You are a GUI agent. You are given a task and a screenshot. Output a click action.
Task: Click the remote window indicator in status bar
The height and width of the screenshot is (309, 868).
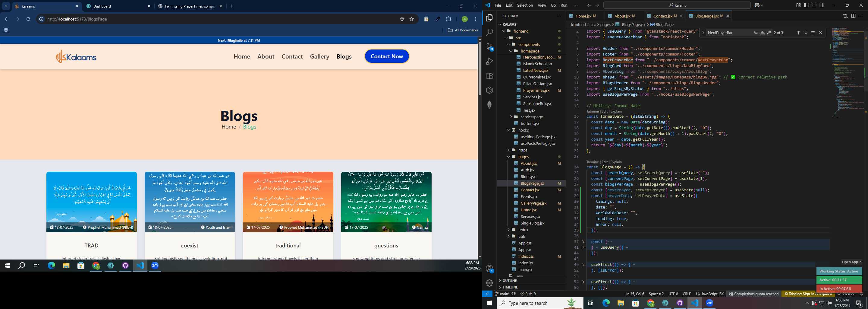pos(487,294)
